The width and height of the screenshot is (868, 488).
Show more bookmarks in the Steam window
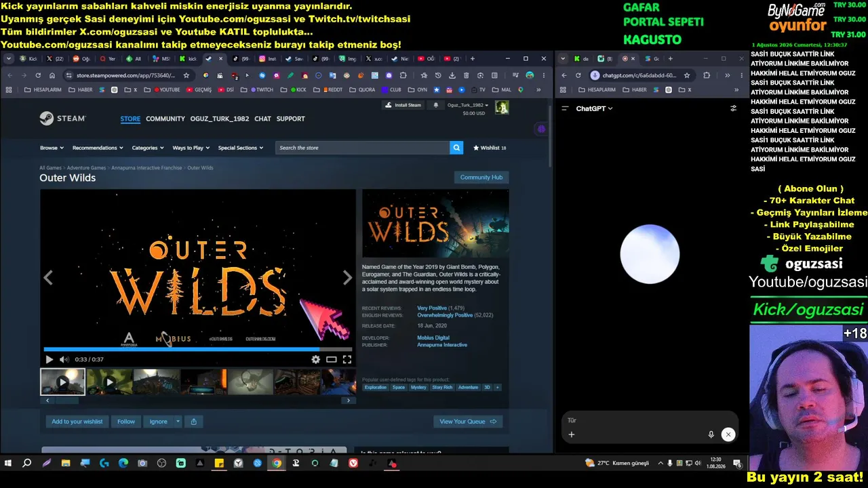click(539, 89)
